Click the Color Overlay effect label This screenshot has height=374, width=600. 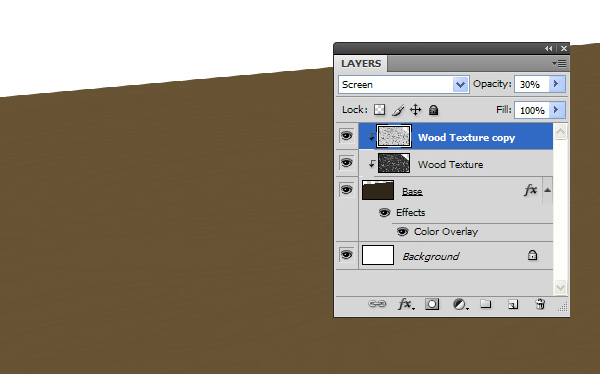(x=446, y=232)
